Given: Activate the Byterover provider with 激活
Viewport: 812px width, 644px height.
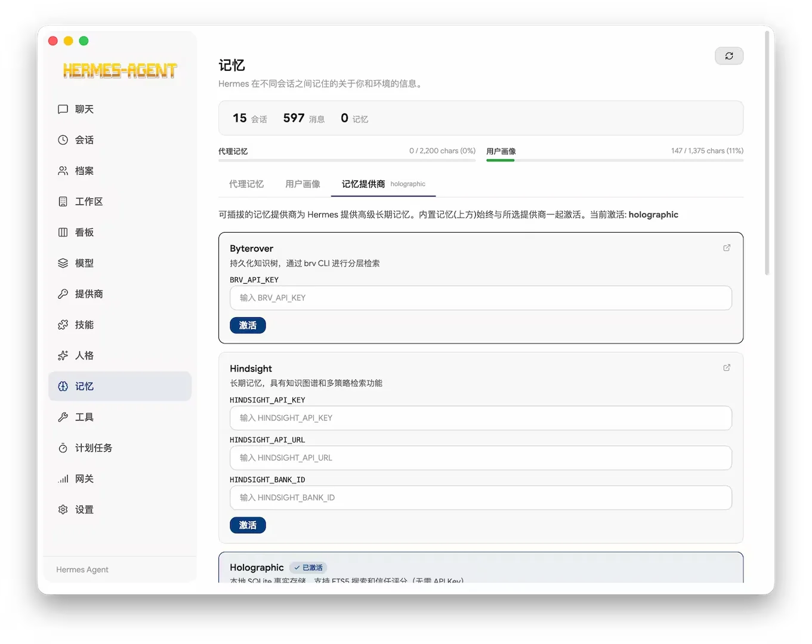Looking at the screenshot, I should 248,326.
